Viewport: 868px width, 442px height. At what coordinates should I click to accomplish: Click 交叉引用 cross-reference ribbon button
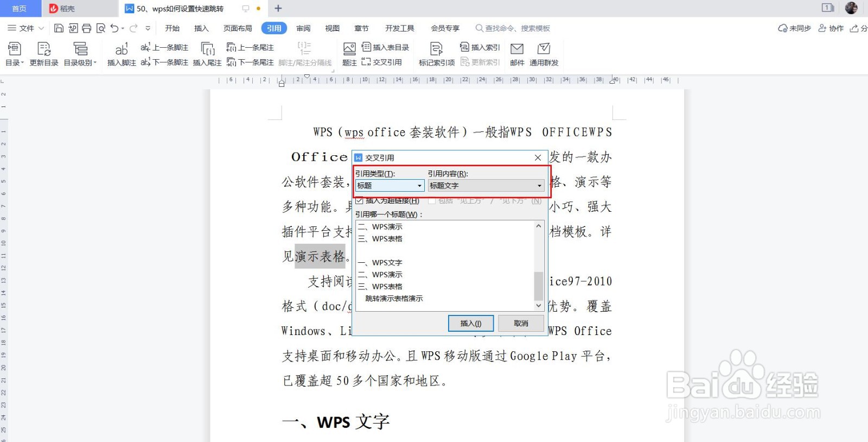tap(382, 62)
